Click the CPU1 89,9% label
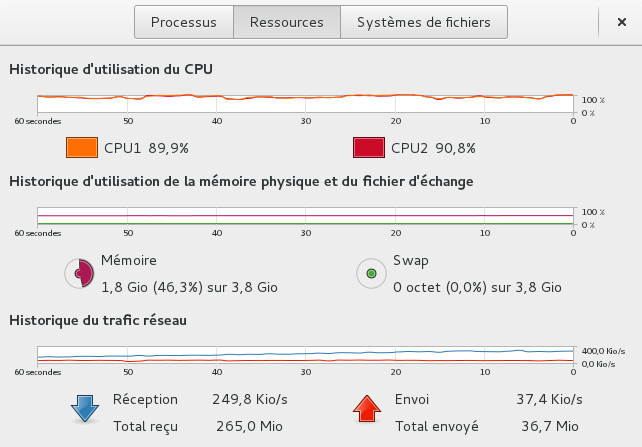 [x=146, y=148]
